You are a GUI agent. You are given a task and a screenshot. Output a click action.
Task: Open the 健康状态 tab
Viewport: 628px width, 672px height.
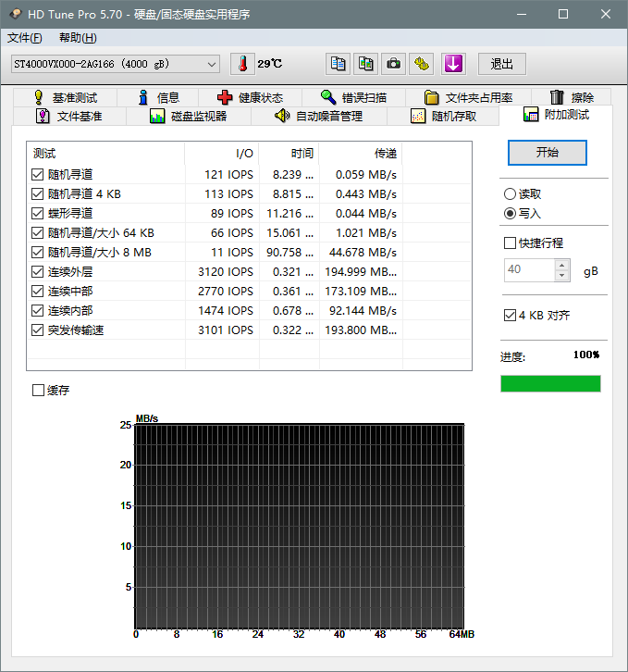[x=250, y=98]
